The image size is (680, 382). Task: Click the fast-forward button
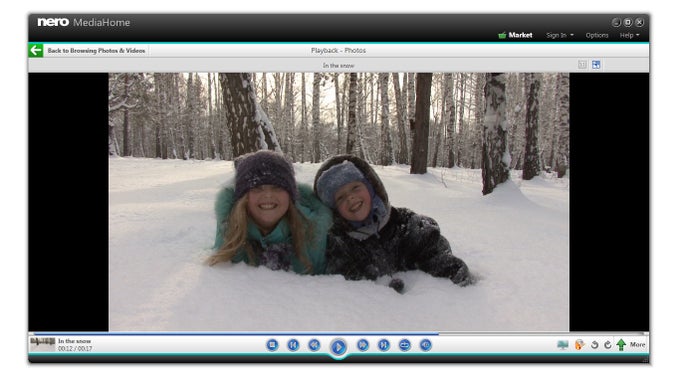[x=363, y=345]
